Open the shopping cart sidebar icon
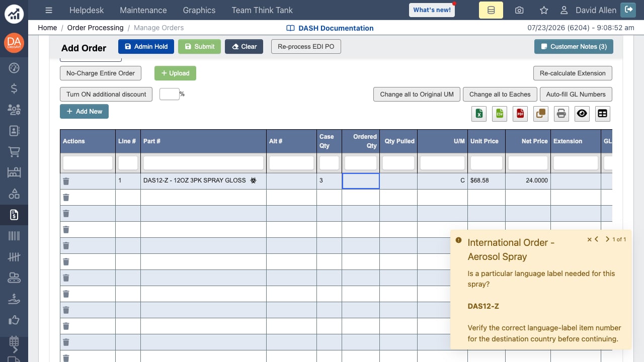The height and width of the screenshot is (362, 644). [x=14, y=151]
